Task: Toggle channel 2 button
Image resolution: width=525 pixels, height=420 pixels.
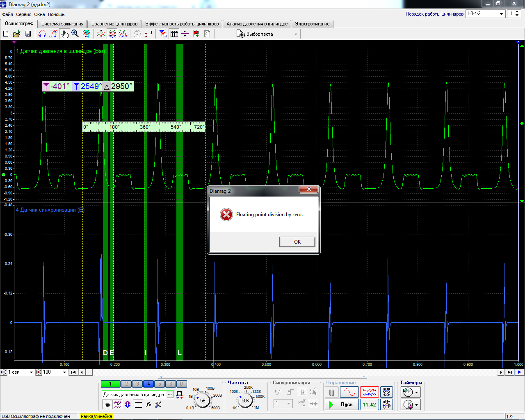Action: pyautogui.click(x=126, y=384)
